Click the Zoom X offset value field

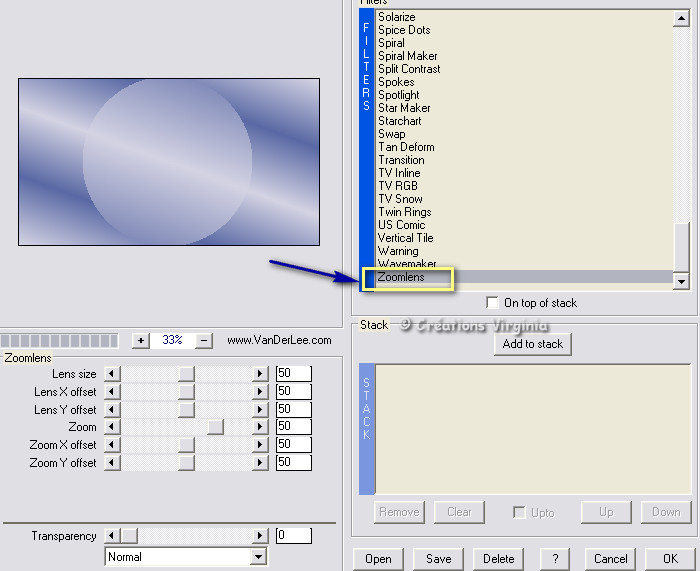[x=293, y=445]
